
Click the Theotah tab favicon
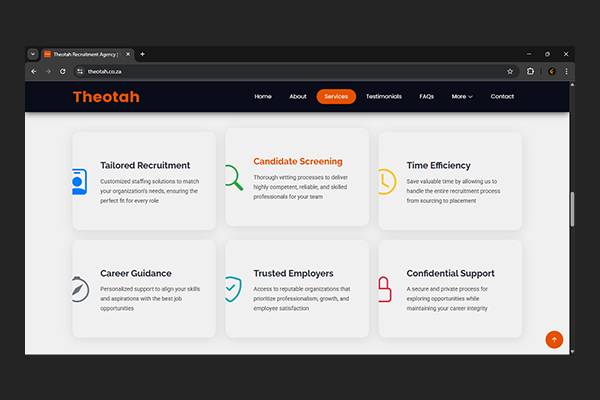47,54
